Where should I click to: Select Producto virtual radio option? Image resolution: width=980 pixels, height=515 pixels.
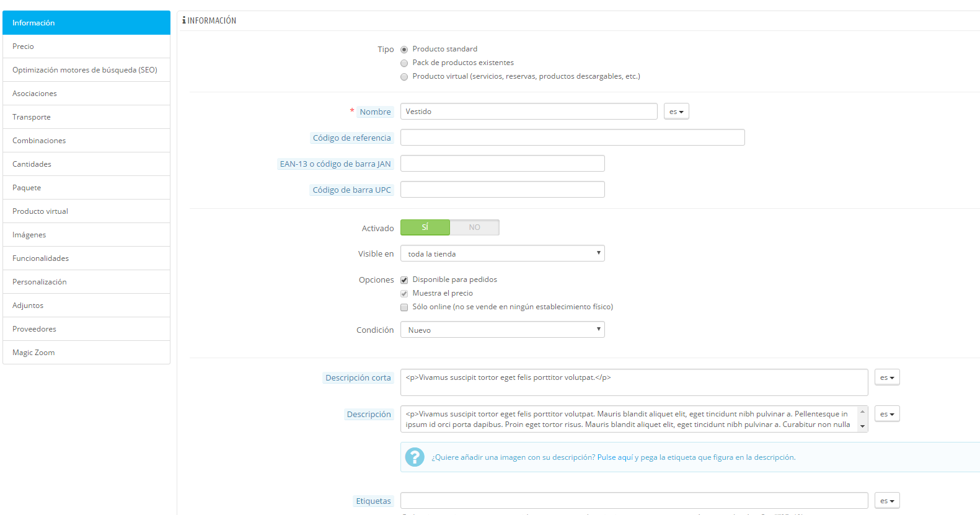(404, 77)
